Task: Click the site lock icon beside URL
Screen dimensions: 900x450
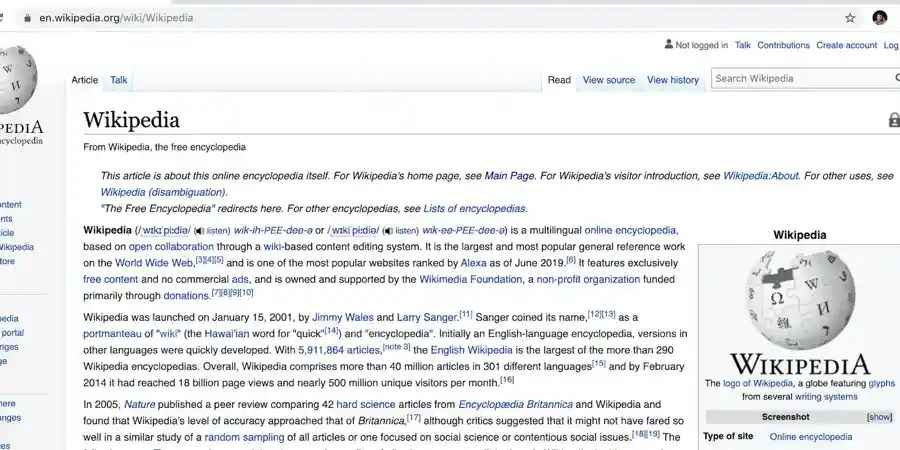Action: [27, 18]
